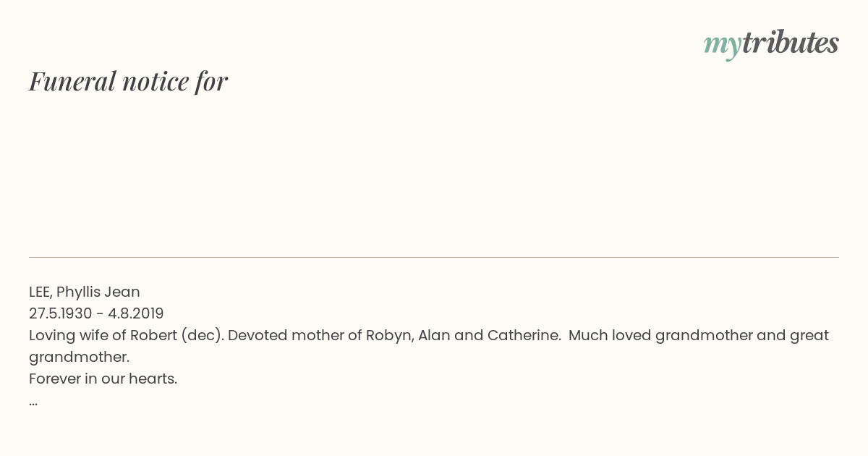The height and width of the screenshot is (456, 868).
Task: Click the birth date 27.5.1930
Action: [61, 313]
